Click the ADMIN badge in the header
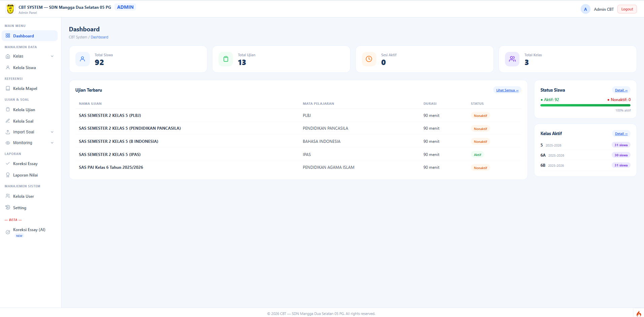The height and width of the screenshot is (317, 644). tap(125, 7)
